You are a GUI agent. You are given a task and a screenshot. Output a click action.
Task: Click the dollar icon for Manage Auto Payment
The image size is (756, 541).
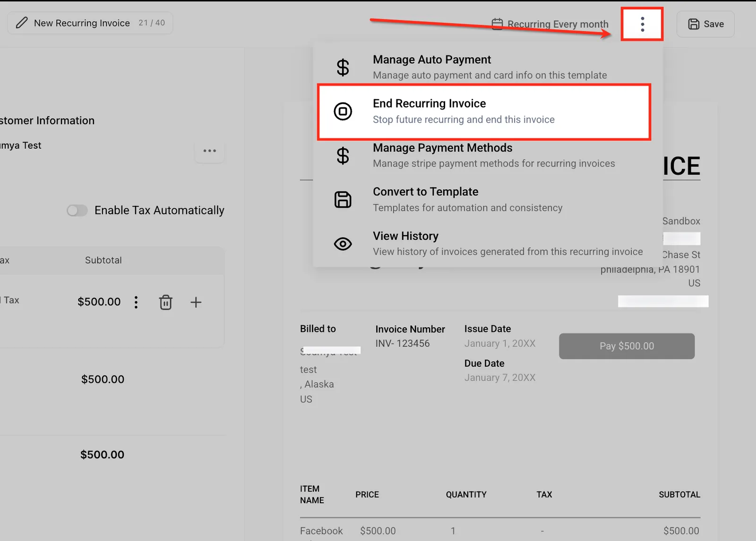(343, 68)
